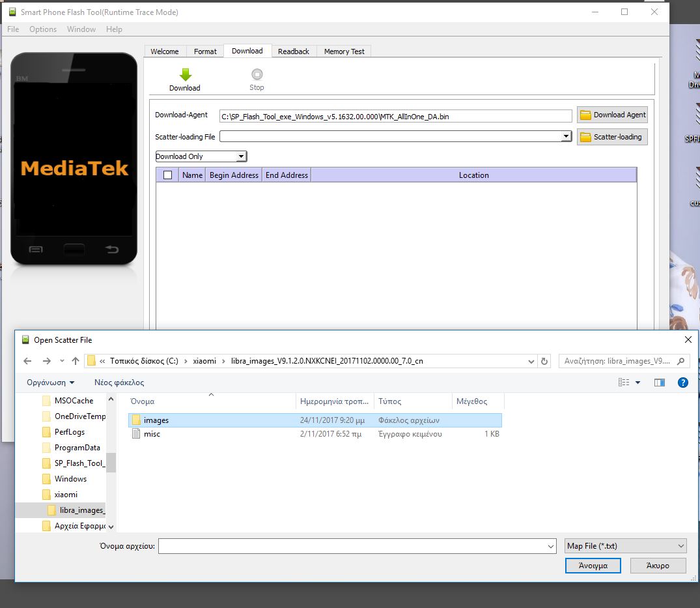Click the Scatter-loading folder button
The height and width of the screenshot is (608, 700).
pyautogui.click(x=612, y=137)
